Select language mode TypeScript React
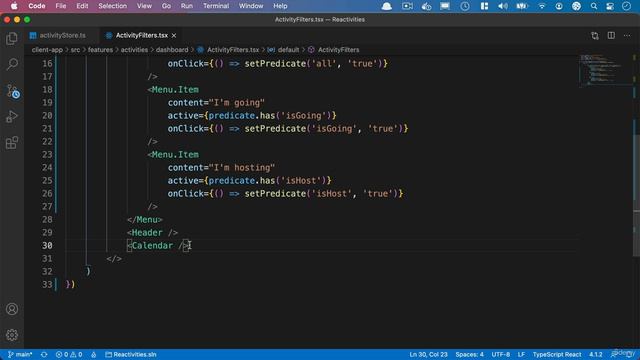640x360 pixels. tap(557, 354)
